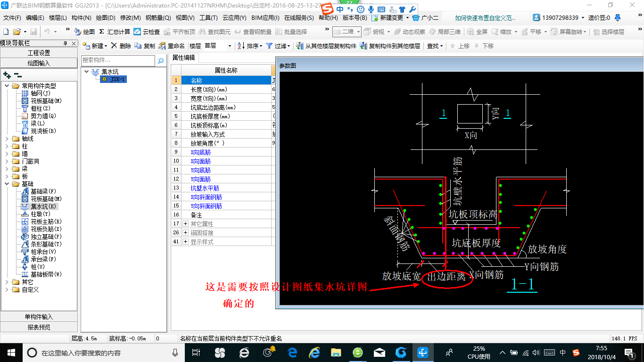Open 文件(F) menu
The width and height of the screenshot is (644, 362).
coord(12,18)
